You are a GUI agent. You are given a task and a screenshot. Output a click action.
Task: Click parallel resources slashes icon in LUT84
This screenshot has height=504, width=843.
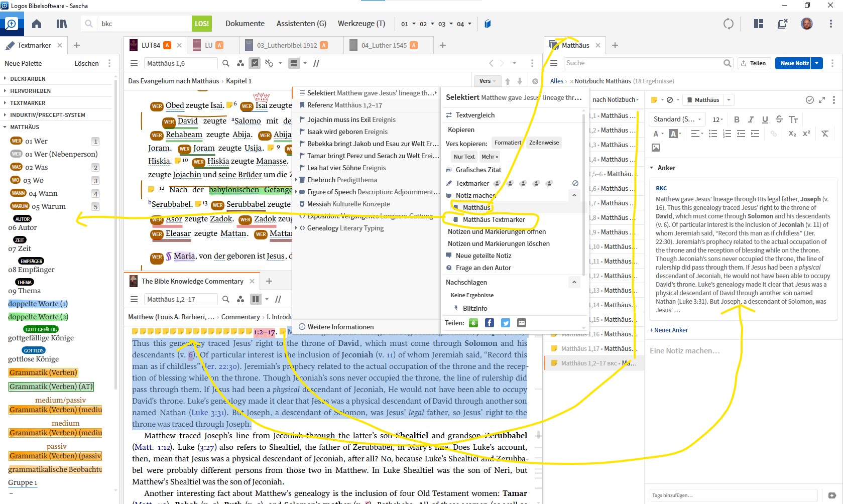click(x=316, y=63)
